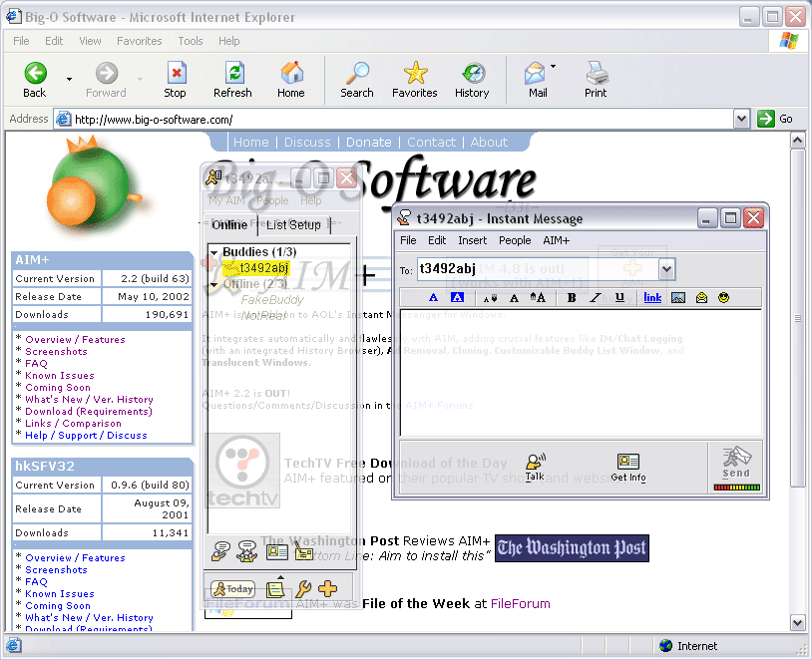
Task: Open What's New / Ver. History under AIM+
Action: click(x=89, y=399)
